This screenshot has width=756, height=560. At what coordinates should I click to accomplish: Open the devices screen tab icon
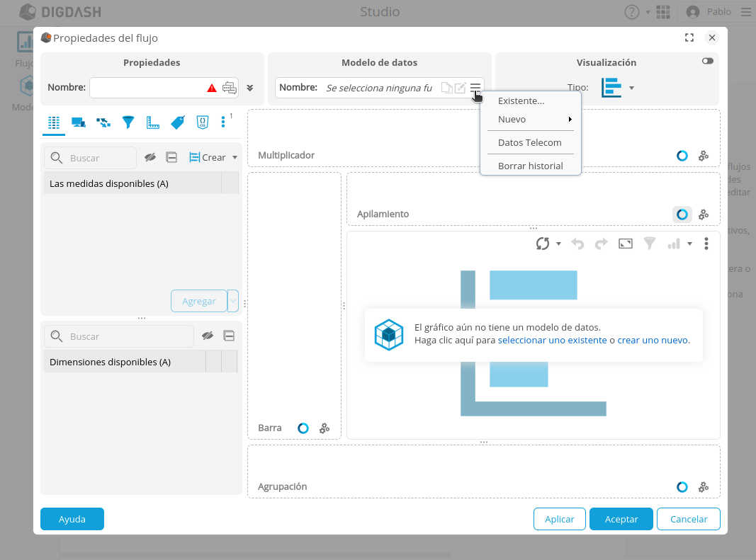coord(79,122)
